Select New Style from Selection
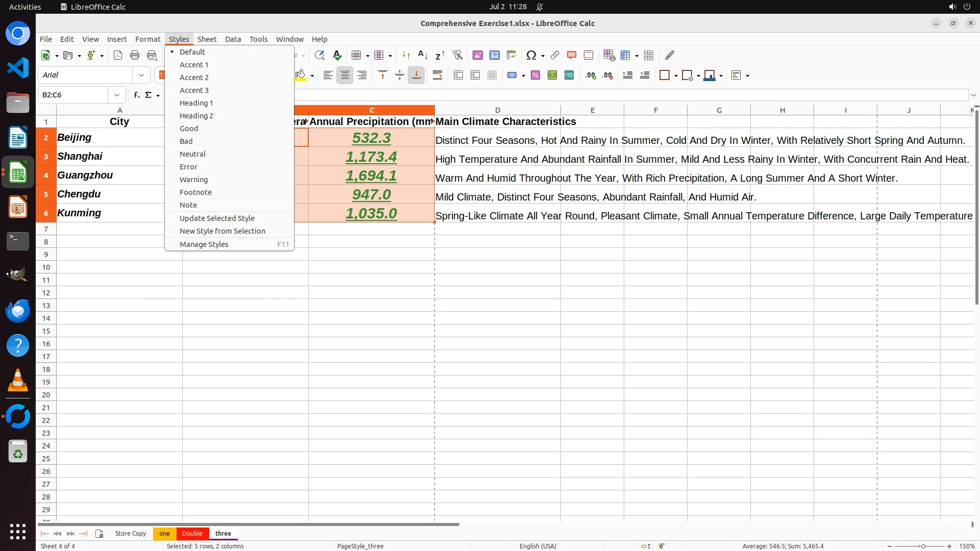Image resolution: width=980 pixels, height=551 pixels. tap(222, 231)
